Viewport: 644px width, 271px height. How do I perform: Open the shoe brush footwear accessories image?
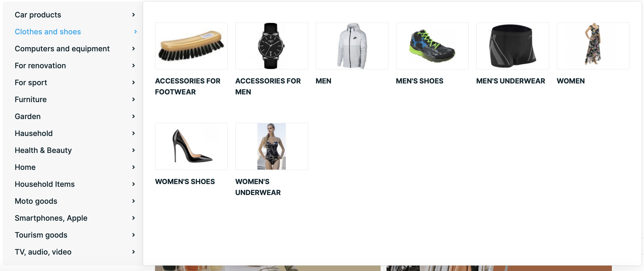click(x=191, y=46)
